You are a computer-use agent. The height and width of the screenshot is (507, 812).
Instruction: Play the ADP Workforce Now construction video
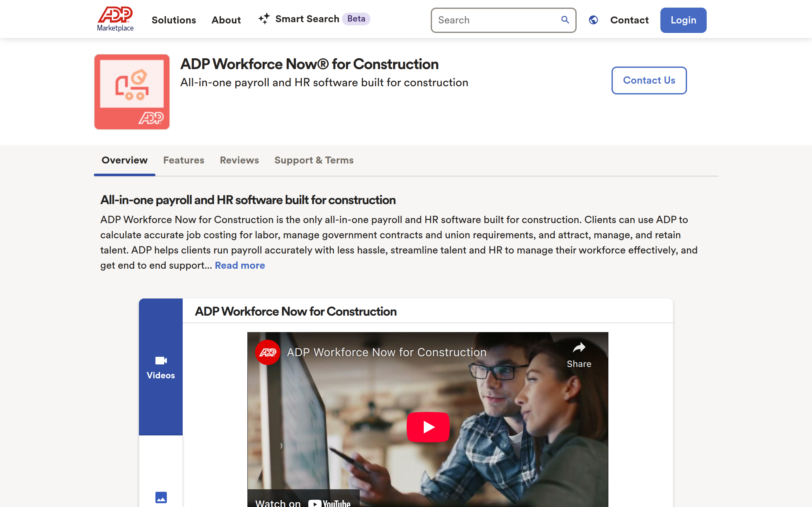(x=428, y=427)
